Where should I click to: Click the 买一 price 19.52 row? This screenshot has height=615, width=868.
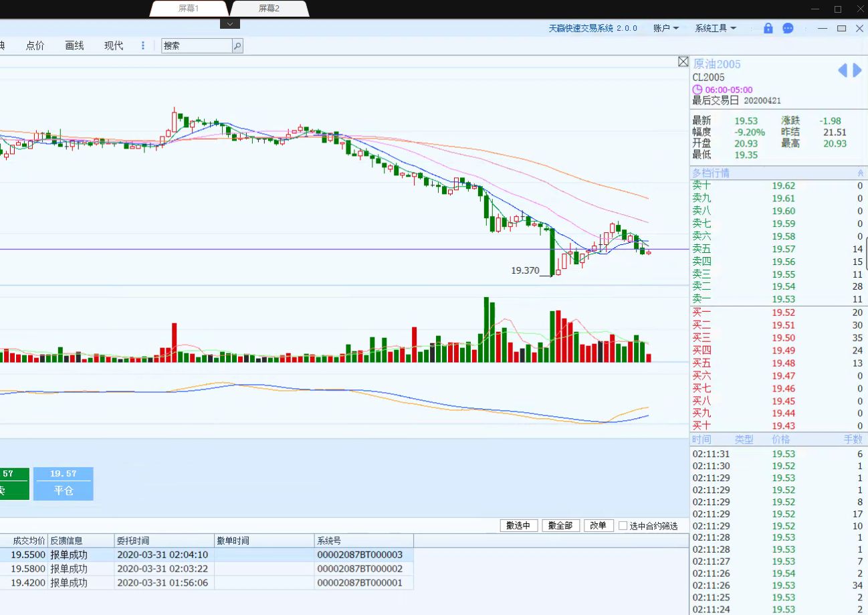[x=778, y=313]
